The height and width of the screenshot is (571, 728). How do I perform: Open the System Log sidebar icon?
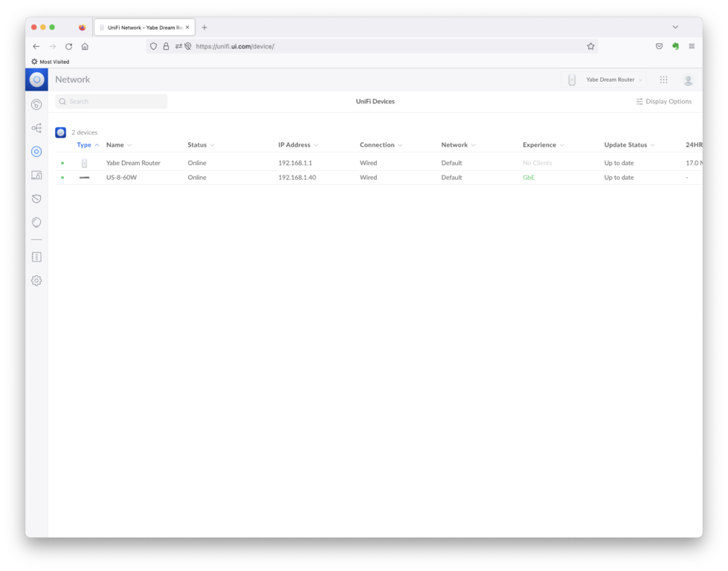pos(36,257)
